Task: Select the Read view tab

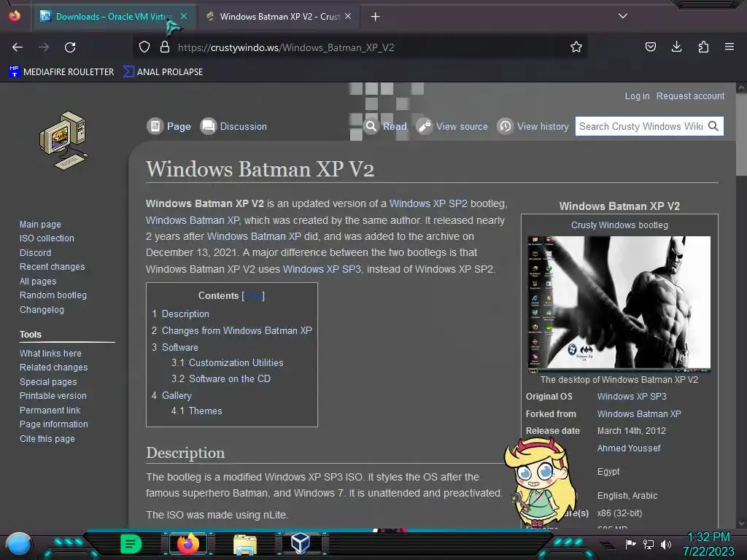Action: coord(385,126)
